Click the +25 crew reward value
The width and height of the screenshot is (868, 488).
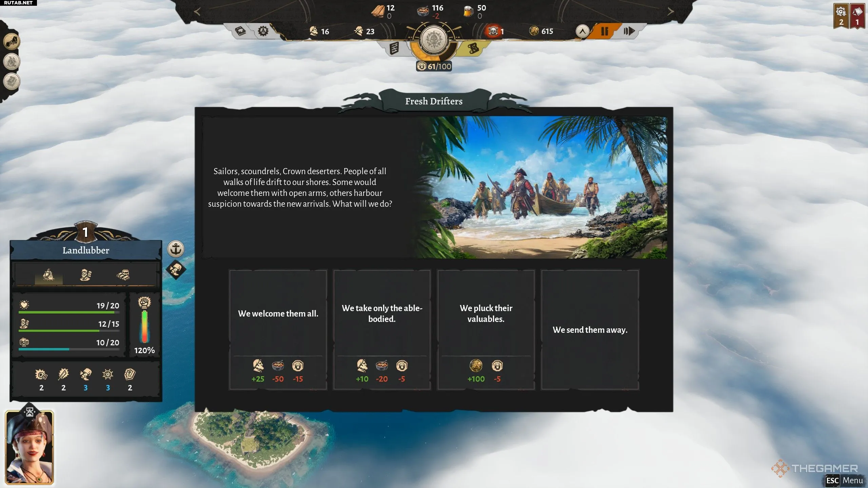click(x=258, y=379)
